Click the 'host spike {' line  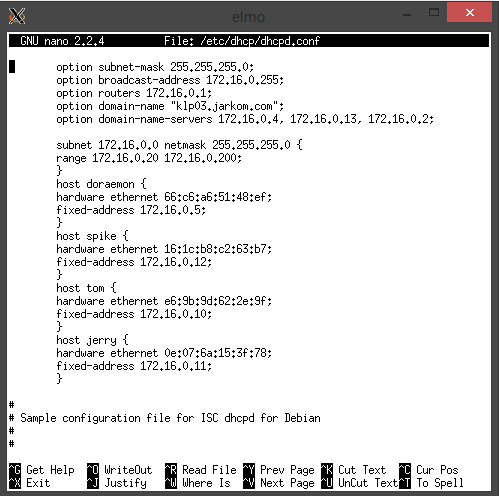point(92,236)
